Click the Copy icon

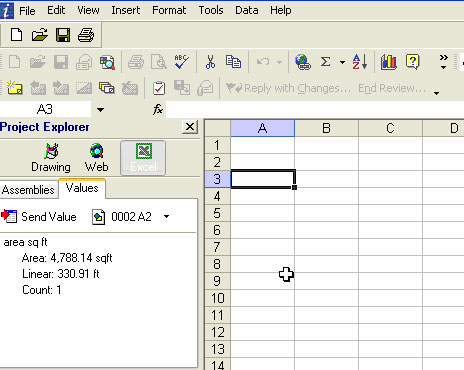(x=233, y=62)
